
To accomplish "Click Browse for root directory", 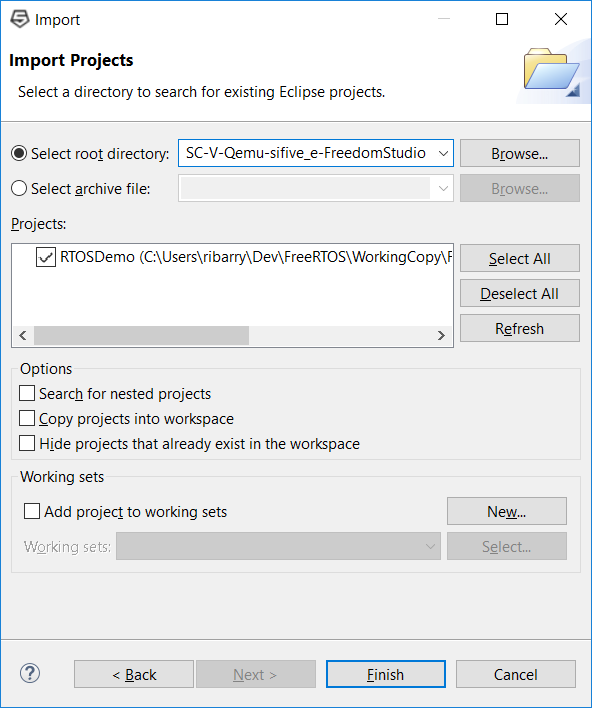I will click(x=520, y=154).
